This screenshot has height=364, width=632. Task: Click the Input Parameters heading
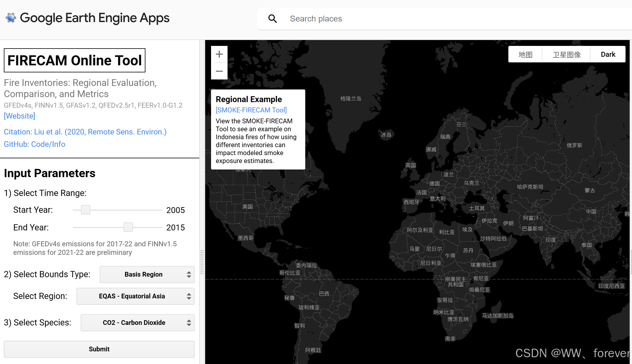coord(49,173)
